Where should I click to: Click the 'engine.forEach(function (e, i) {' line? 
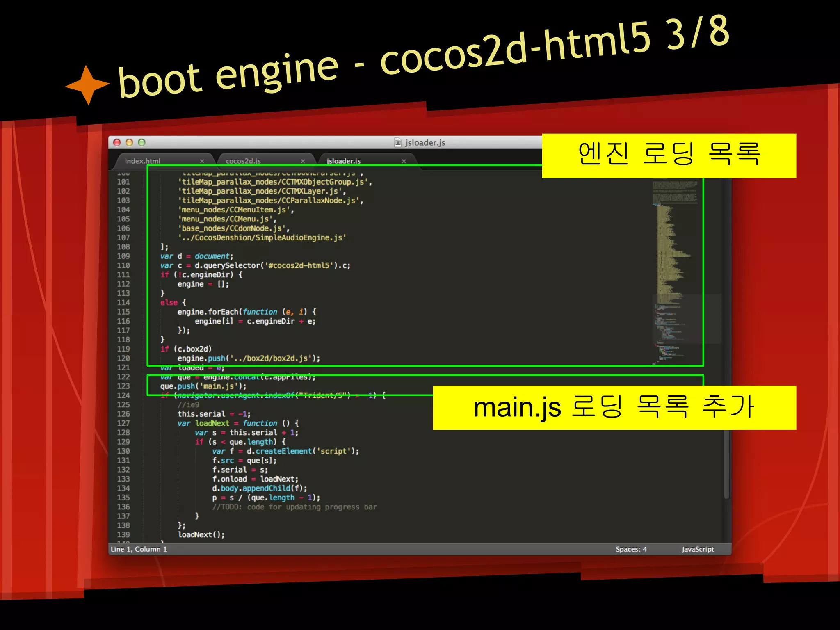point(247,312)
